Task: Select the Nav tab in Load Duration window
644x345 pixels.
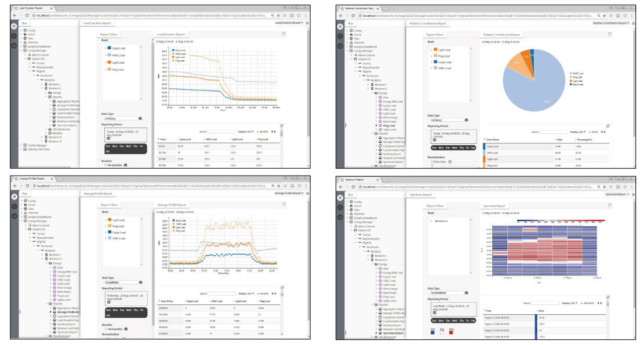Action: (24, 23)
